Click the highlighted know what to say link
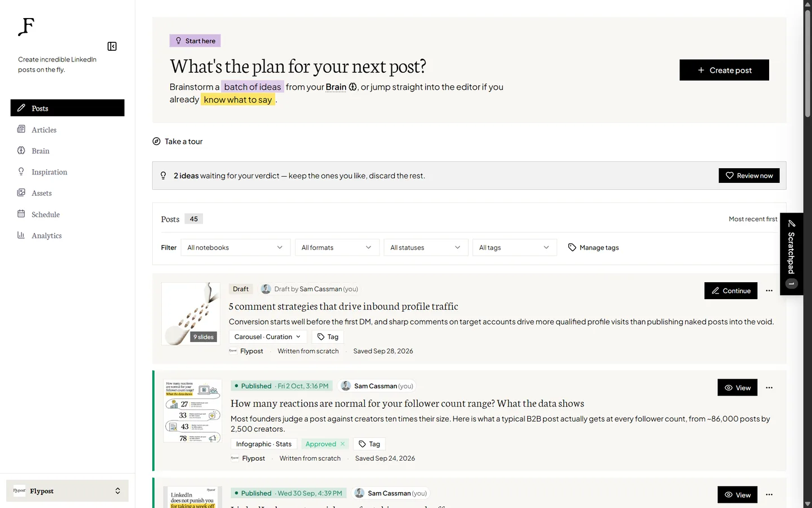The height and width of the screenshot is (508, 812). (x=238, y=100)
